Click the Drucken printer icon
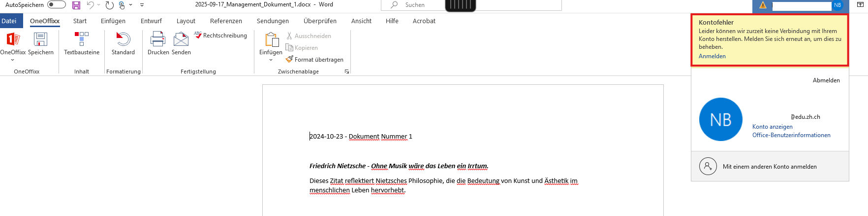 [x=158, y=39]
